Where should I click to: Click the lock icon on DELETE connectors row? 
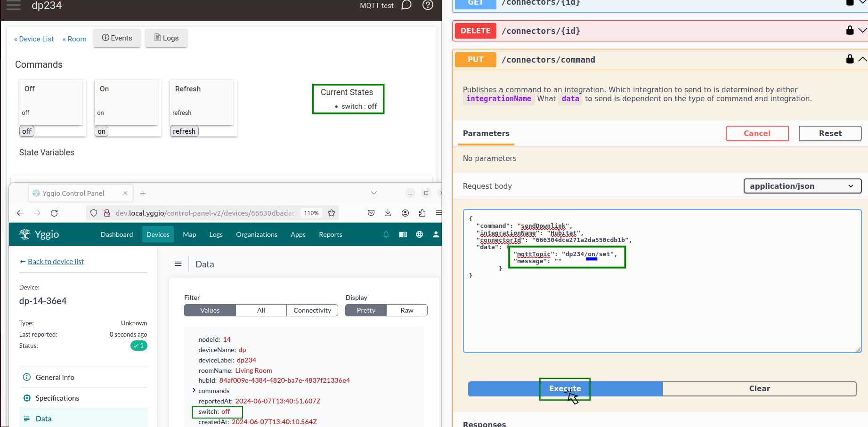(850, 31)
